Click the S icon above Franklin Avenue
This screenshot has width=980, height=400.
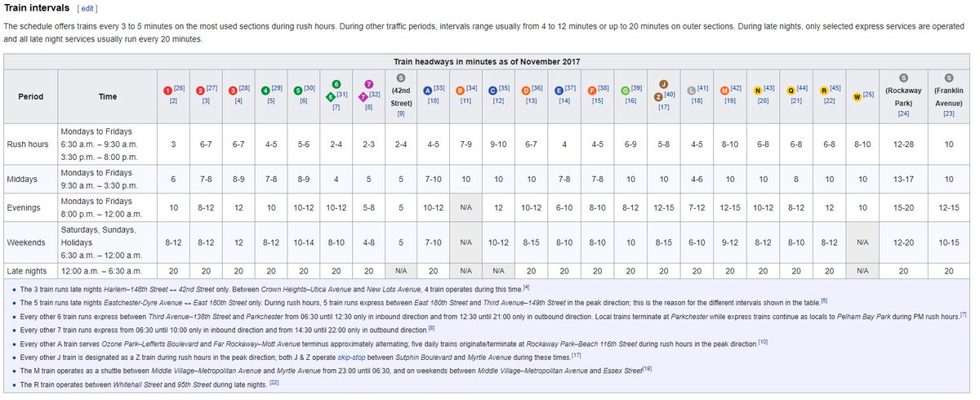coord(949,78)
